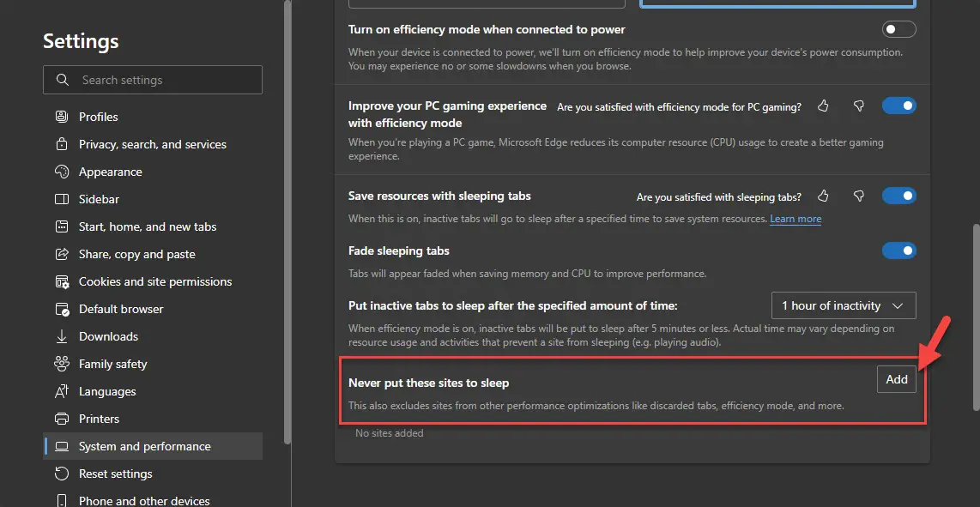Click the Cookies and site permissions icon

61,282
